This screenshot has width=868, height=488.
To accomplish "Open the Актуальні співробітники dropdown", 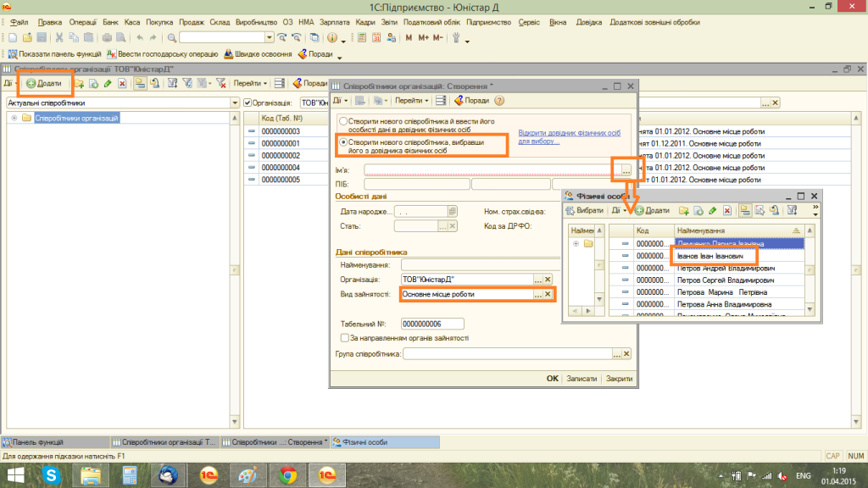I will click(x=235, y=103).
